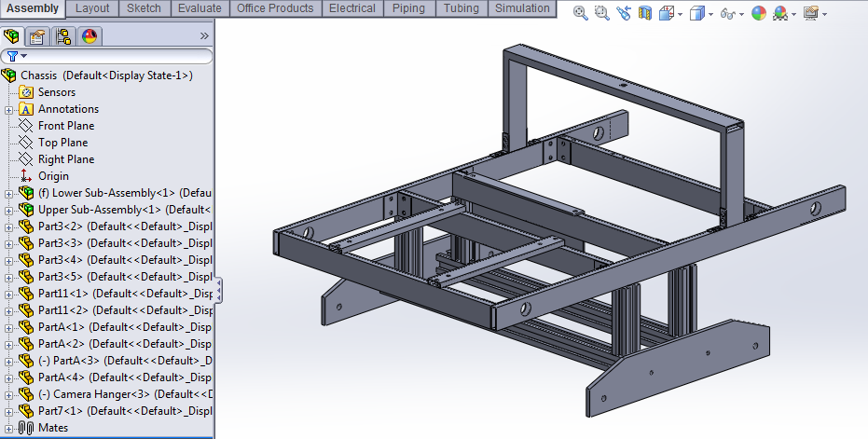This screenshot has width=868, height=439.
Task: Open the ConfigurationManager tab icon
Action: (63, 36)
